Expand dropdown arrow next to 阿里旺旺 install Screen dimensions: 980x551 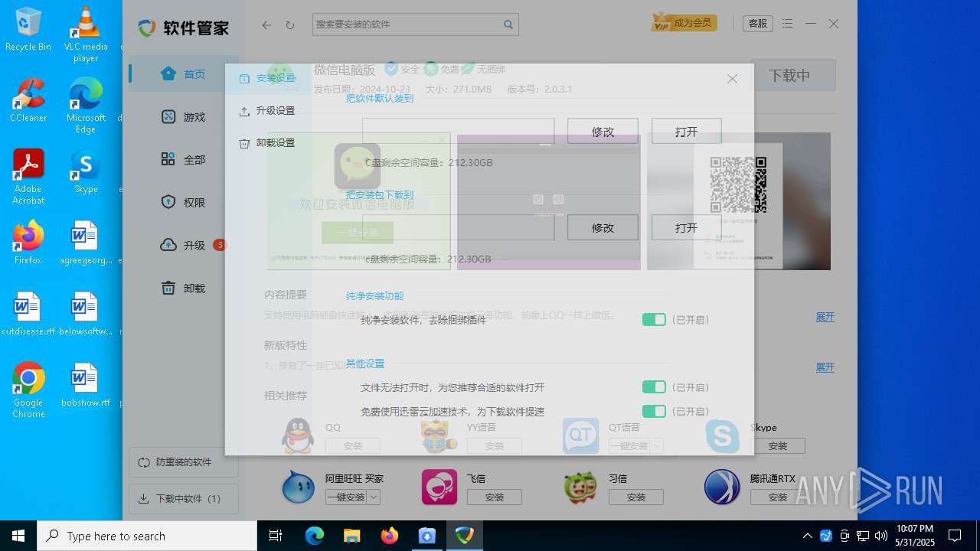pyautogui.click(x=374, y=497)
